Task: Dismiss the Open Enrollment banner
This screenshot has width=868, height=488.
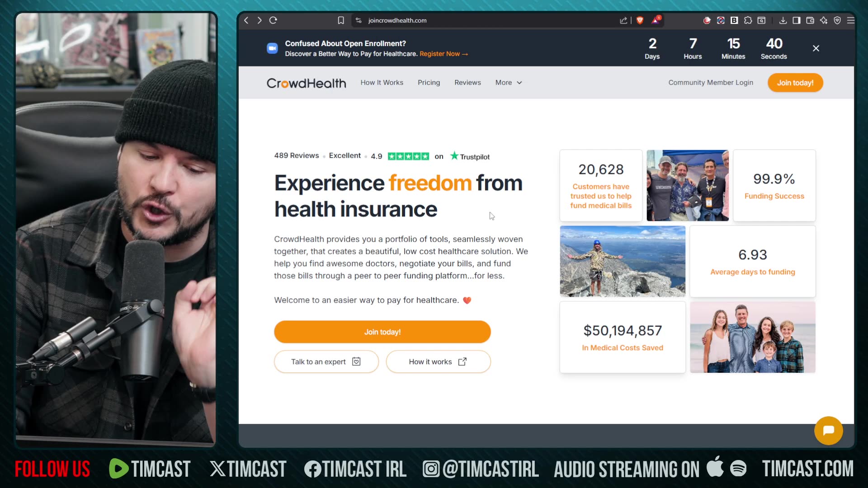Action: pos(816,48)
